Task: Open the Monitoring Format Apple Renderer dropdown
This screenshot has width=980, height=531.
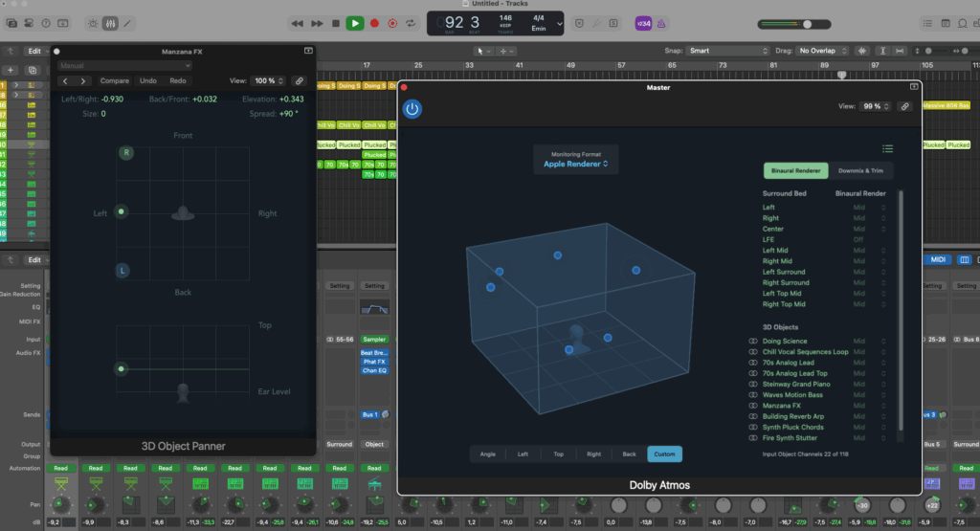Action: (x=575, y=164)
